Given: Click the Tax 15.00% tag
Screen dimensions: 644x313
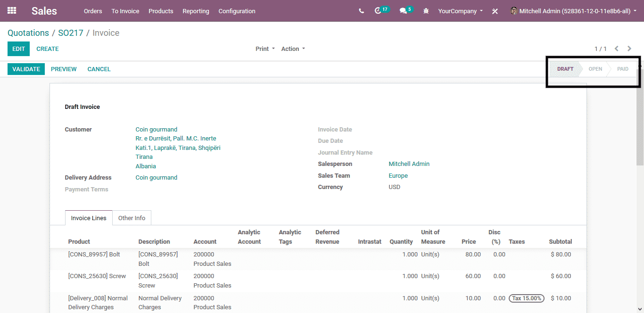Looking at the screenshot, I should pos(526,298).
